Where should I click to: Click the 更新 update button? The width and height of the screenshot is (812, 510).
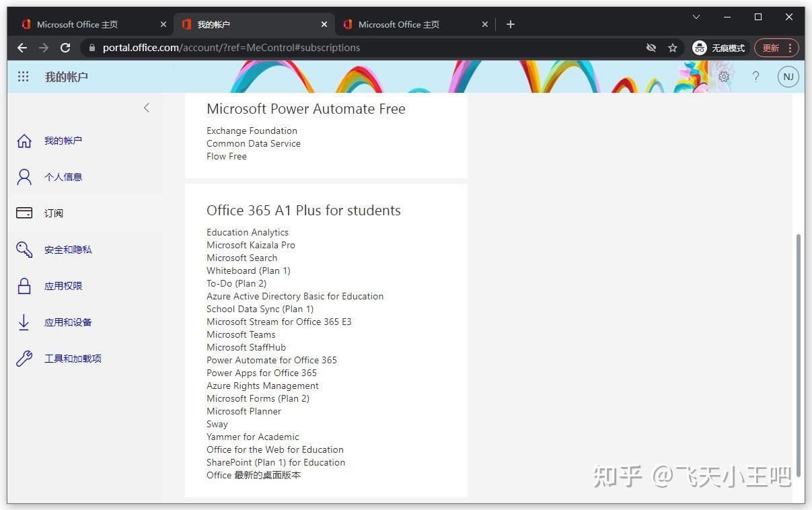coord(769,47)
